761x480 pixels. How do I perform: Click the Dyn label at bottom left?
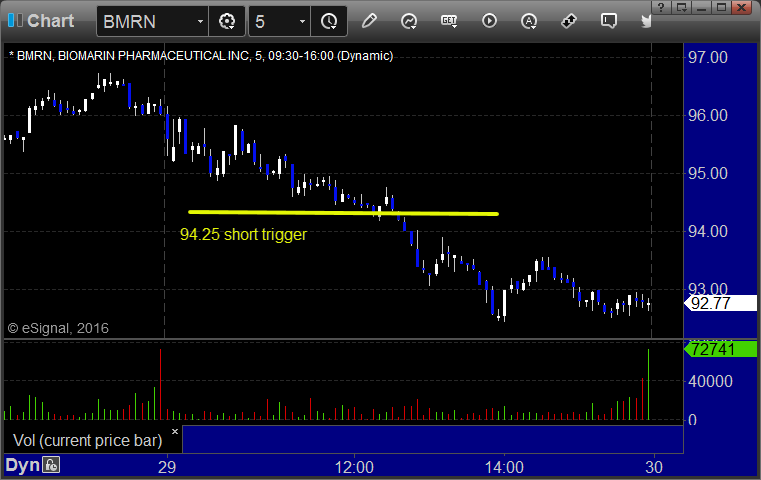[22, 465]
